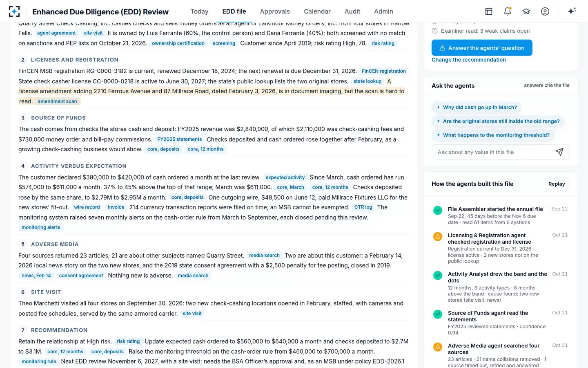Focus the Ask about any value input
The width and height of the screenshot is (588, 368).
pos(494,152)
